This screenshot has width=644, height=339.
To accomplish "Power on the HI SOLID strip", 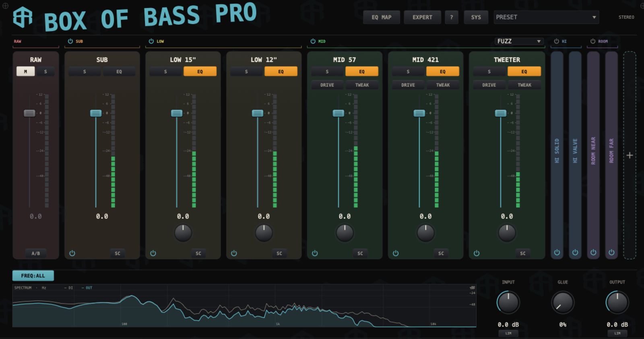I will pos(557,253).
